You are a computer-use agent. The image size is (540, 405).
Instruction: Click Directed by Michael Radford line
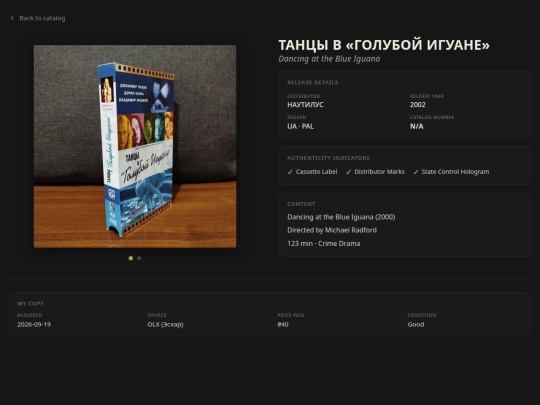coord(332,230)
